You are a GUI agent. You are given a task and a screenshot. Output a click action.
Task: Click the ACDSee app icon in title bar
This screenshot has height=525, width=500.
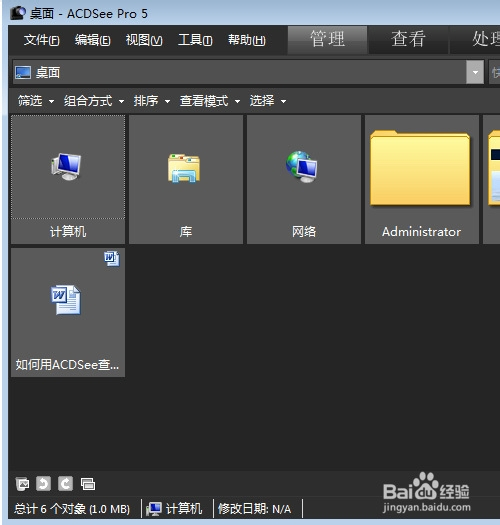[x=17, y=13]
